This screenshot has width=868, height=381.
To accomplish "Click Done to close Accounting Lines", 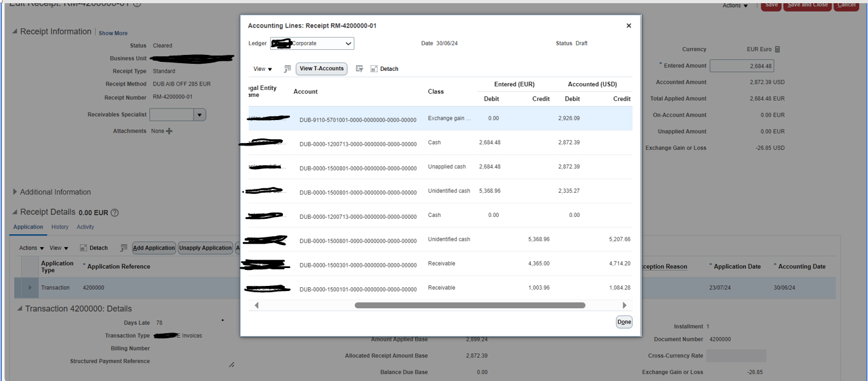I will tap(624, 322).
